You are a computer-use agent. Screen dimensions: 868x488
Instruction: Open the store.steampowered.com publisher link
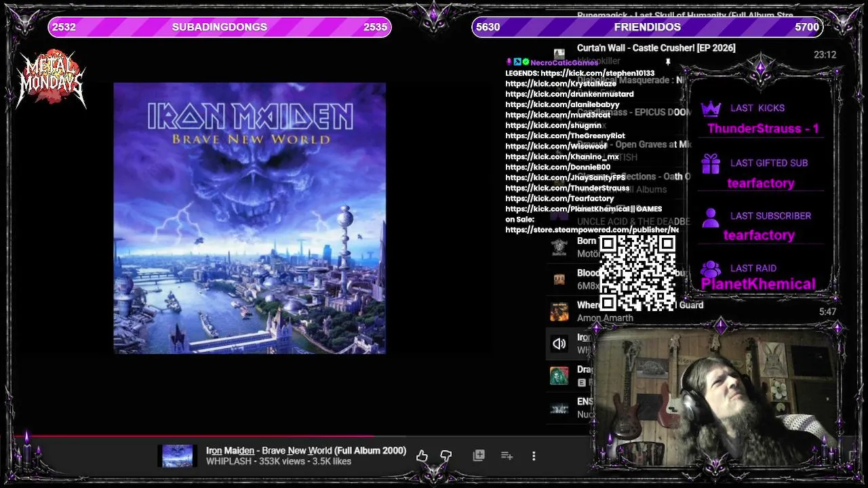pyautogui.click(x=592, y=230)
